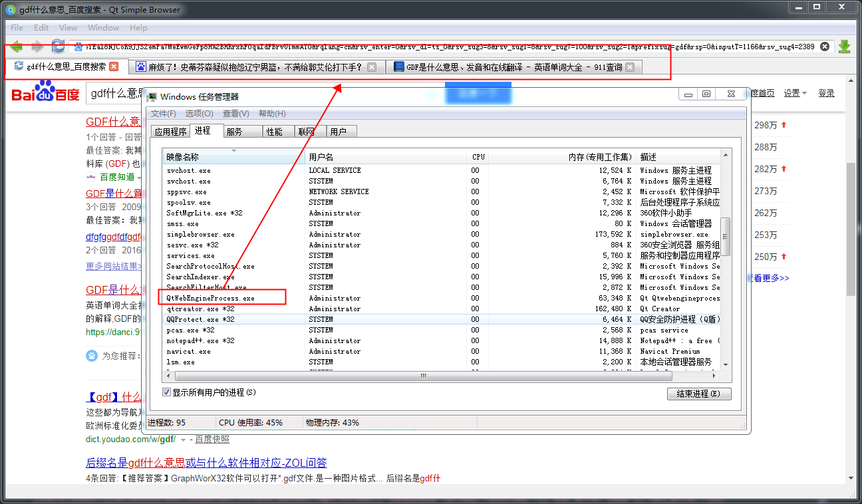Viewport: 862px width, 504px height.
Task: Click the scroll-down arrow of the process list
Action: (726, 364)
